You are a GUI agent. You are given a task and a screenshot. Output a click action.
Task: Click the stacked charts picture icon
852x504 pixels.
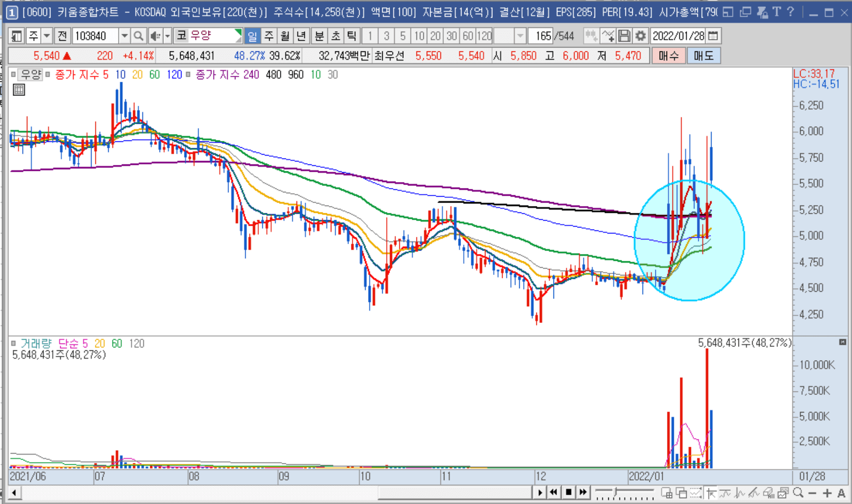783,493
